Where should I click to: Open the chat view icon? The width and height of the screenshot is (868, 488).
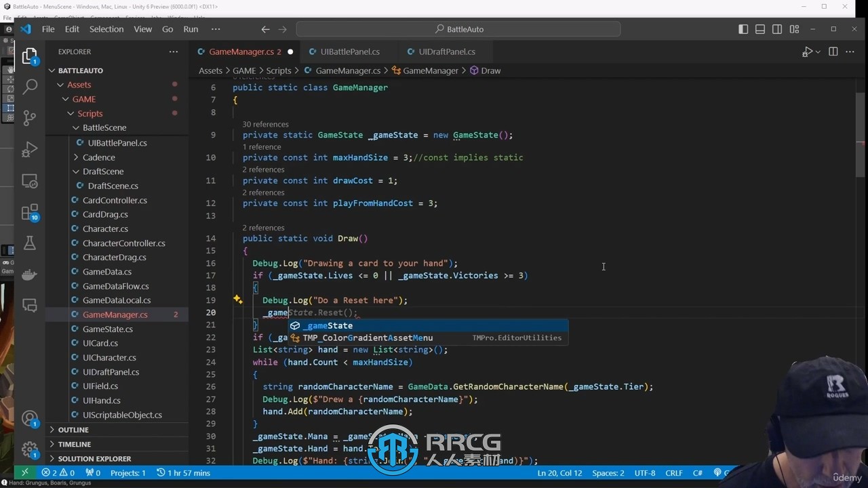(x=30, y=306)
